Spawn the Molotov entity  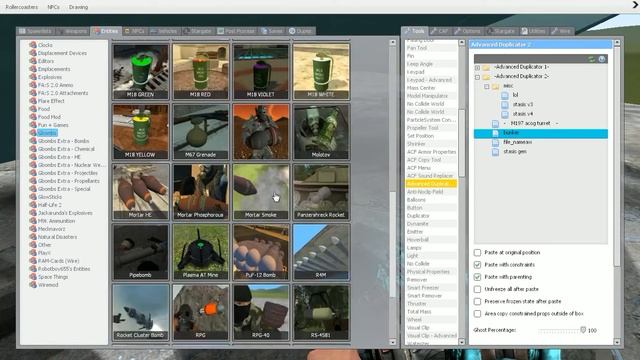coord(321,132)
